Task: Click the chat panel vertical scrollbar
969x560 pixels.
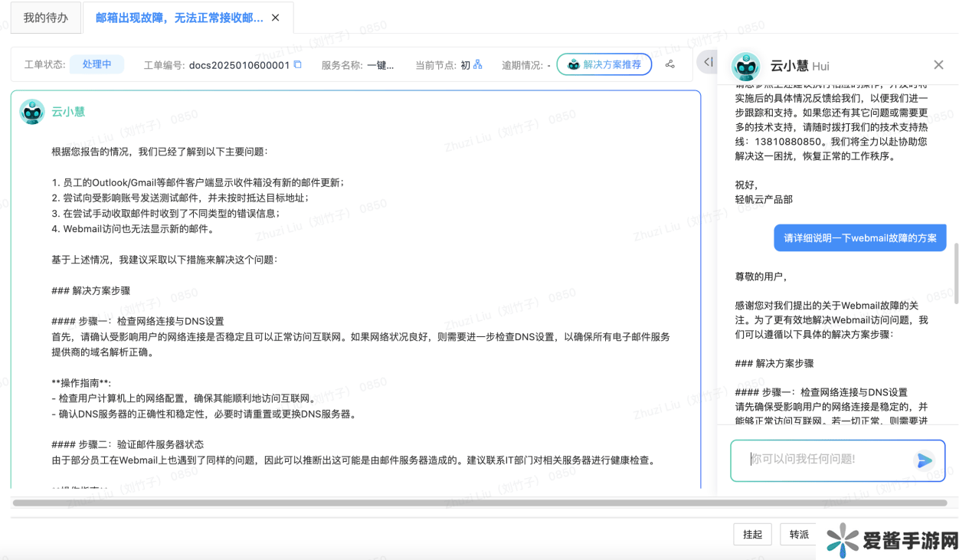Action: [956, 273]
